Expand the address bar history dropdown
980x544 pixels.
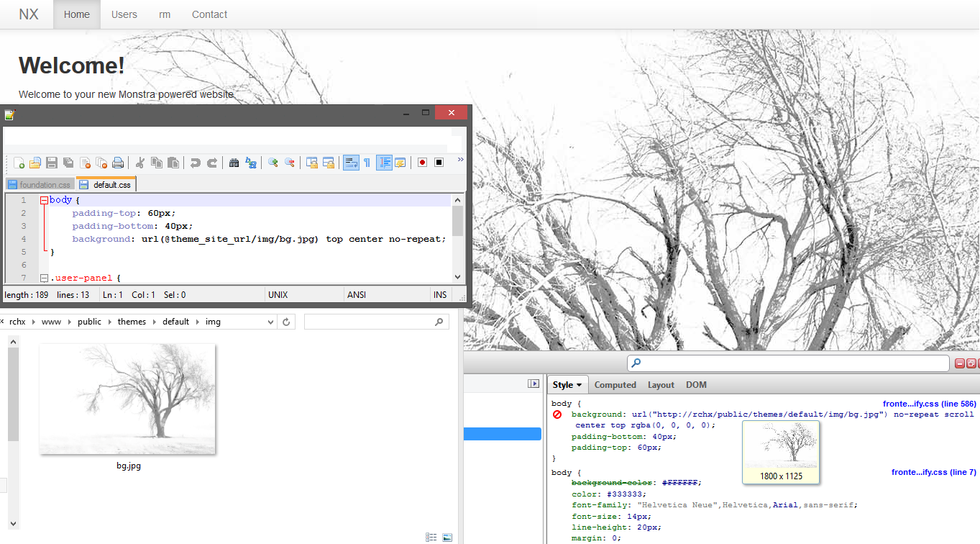[x=270, y=322]
